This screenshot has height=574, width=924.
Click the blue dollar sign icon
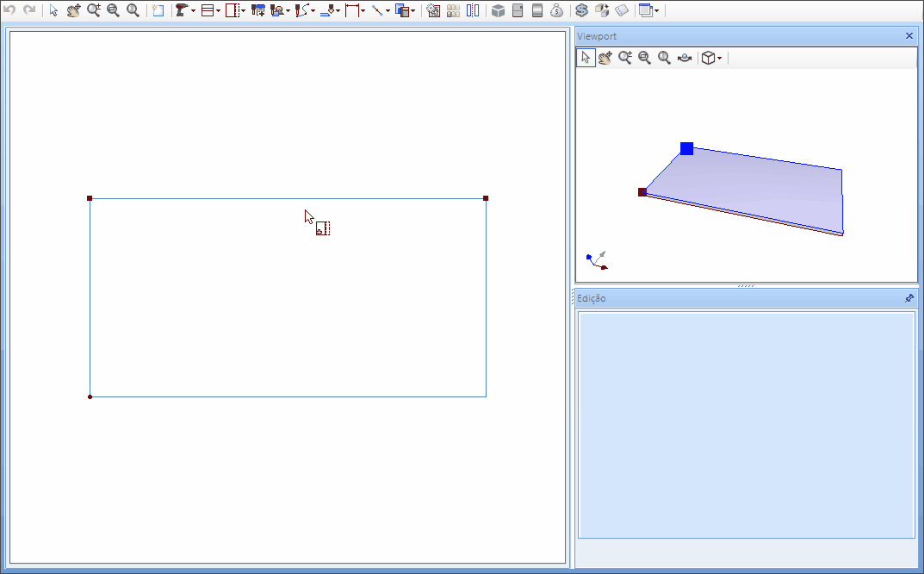(x=581, y=10)
